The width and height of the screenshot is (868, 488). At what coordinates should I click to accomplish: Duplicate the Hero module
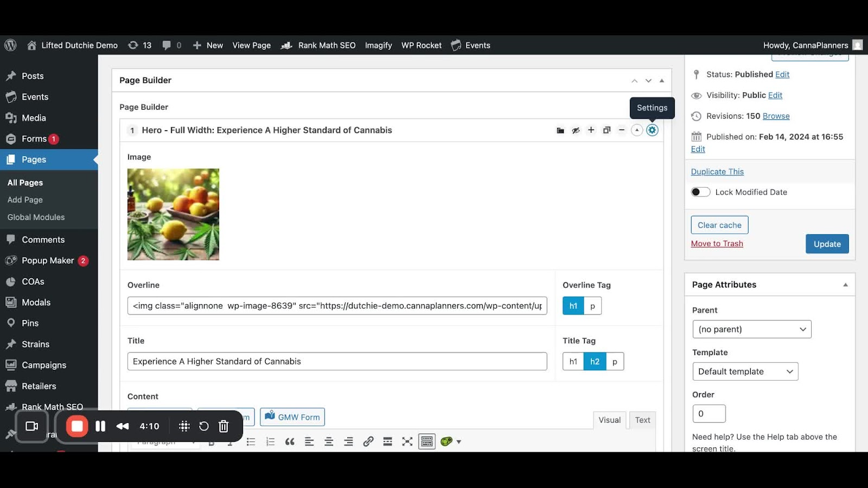click(x=607, y=130)
